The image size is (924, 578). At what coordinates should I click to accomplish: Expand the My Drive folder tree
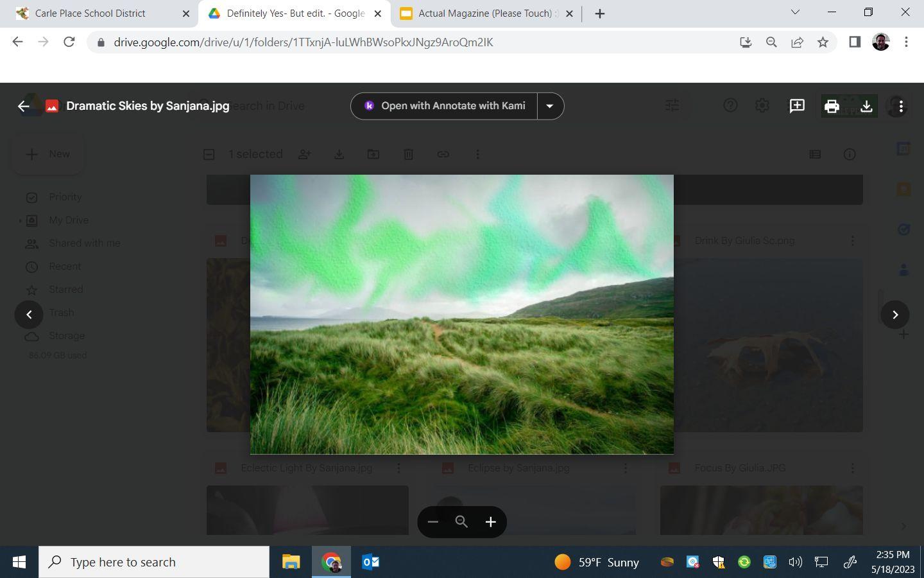(20, 220)
